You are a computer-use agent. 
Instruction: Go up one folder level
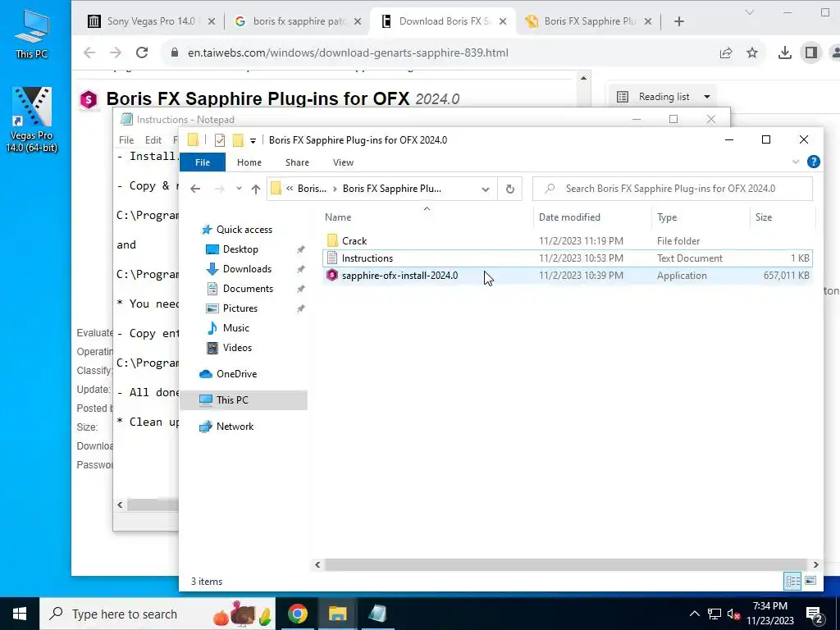[256, 189]
